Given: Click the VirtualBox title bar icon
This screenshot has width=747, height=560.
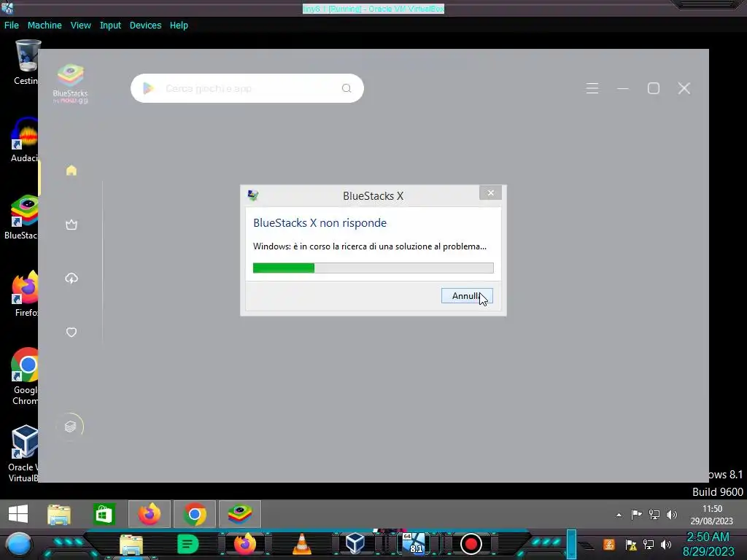Looking at the screenshot, I should tap(7, 7).
